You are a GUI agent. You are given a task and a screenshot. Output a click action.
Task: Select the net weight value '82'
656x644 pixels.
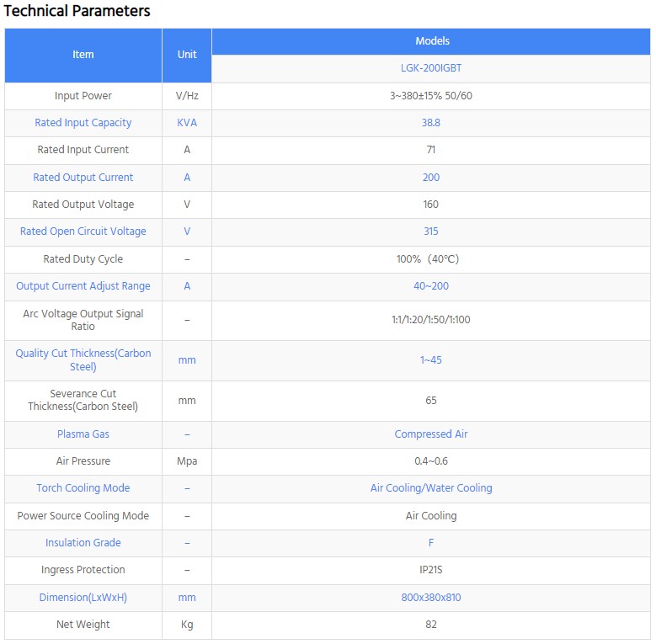click(431, 625)
